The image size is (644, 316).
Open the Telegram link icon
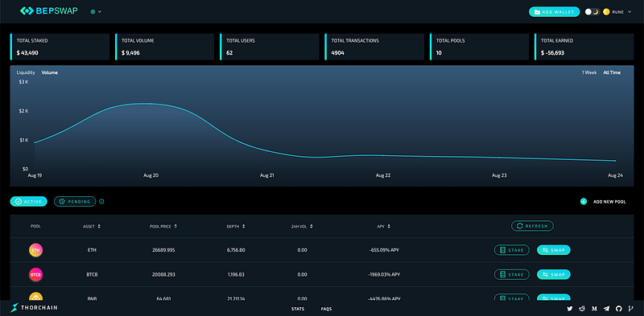click(607, 309)
